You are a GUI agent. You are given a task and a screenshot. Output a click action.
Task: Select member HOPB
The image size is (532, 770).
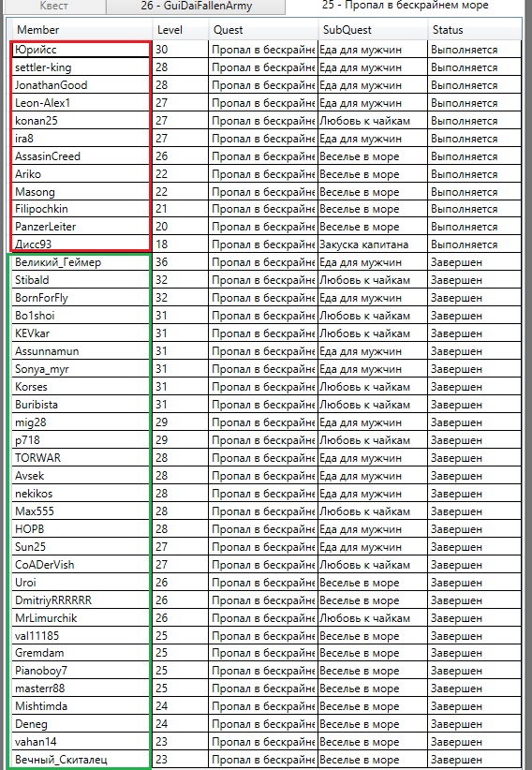tap(81, 529)
